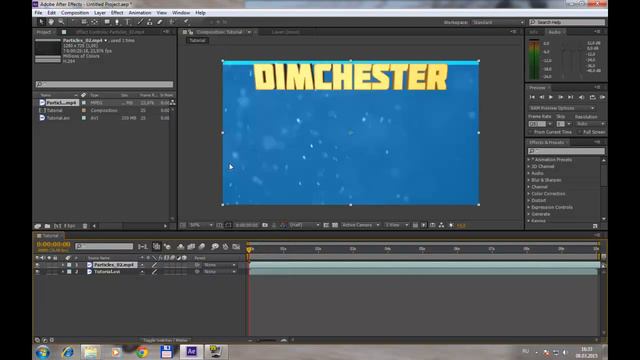The image size is (640, 360).
Task: Select the Puppet Pin tool
Action: [x=186, y=22]
